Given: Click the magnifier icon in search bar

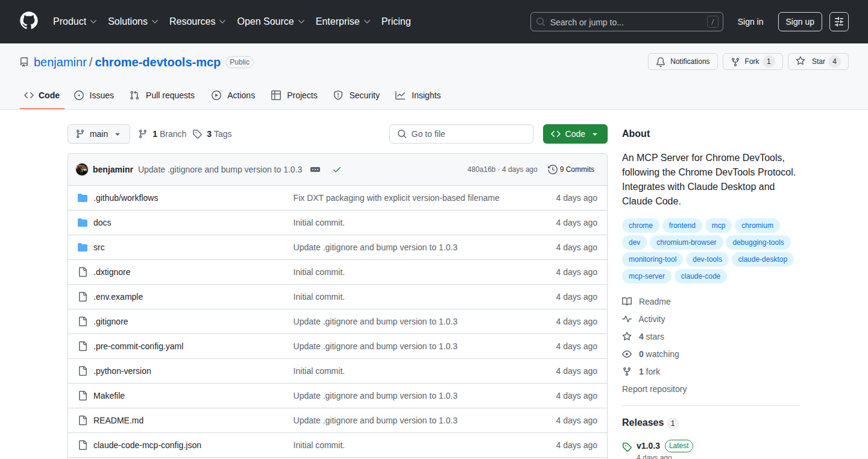Looking at the screenshot, I should tap(541, 22).
